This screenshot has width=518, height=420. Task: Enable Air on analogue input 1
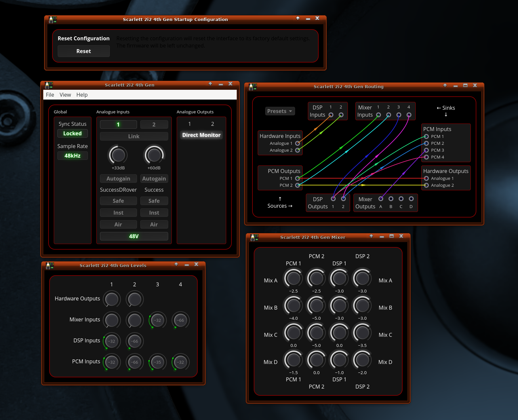(x=118, y=224)
